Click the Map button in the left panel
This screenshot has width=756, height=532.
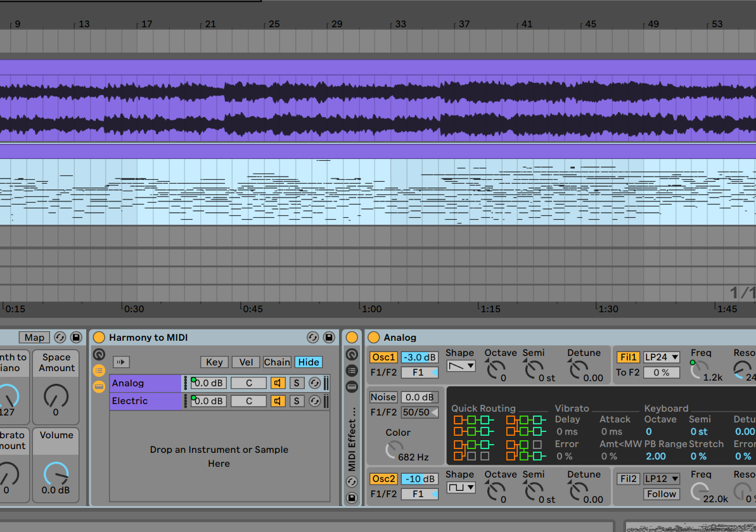pyautogui.click(x=34, y=338)
